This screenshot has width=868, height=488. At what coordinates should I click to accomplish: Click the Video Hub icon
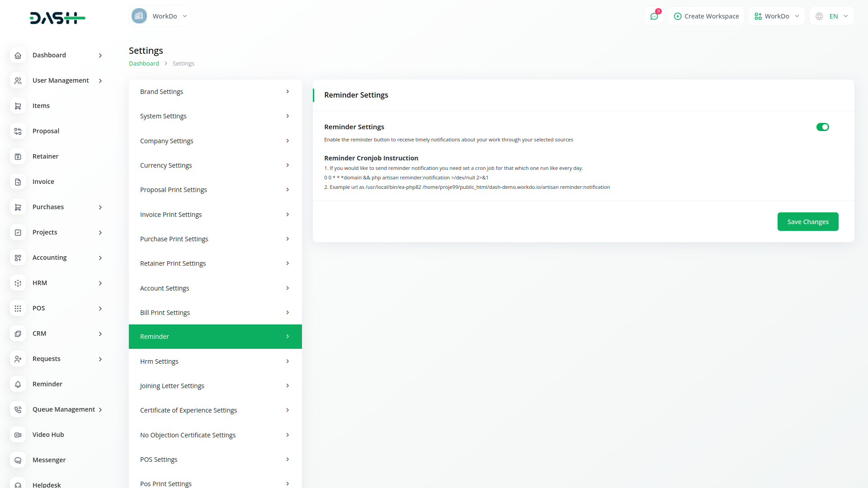[18, 435]
